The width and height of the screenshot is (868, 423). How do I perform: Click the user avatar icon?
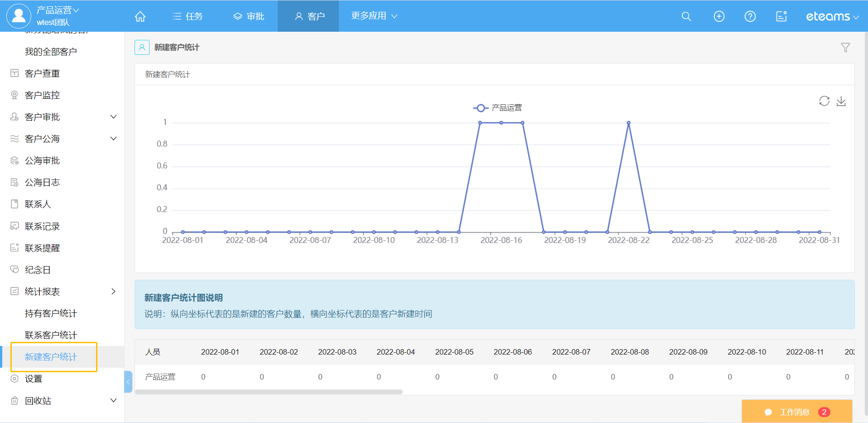[x=19, y=16]
